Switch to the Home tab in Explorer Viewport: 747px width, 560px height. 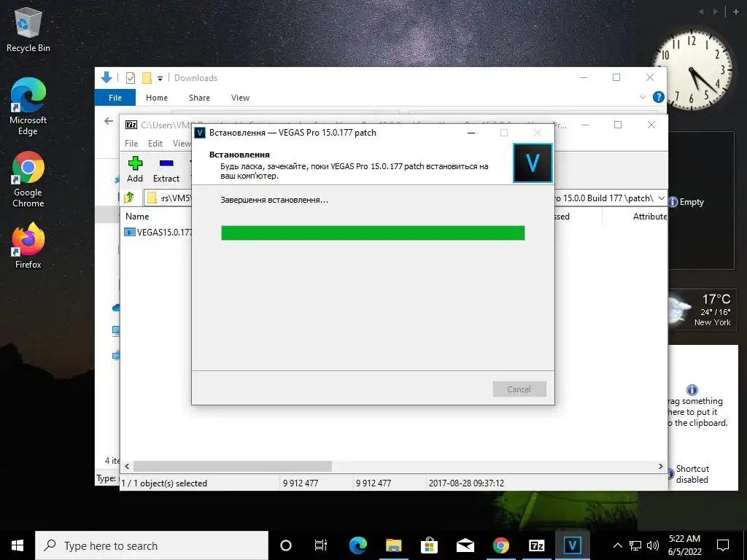(x=157, y=98)
